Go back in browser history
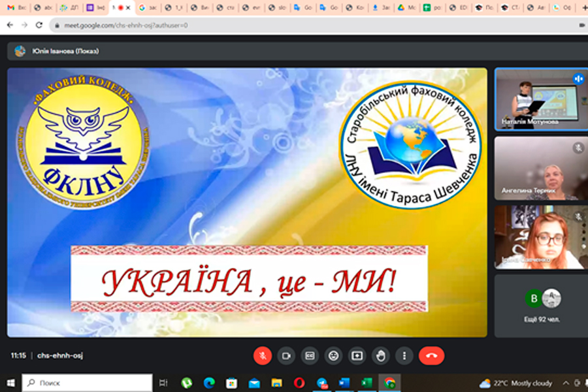588x392 pixels. click(10, 25)
